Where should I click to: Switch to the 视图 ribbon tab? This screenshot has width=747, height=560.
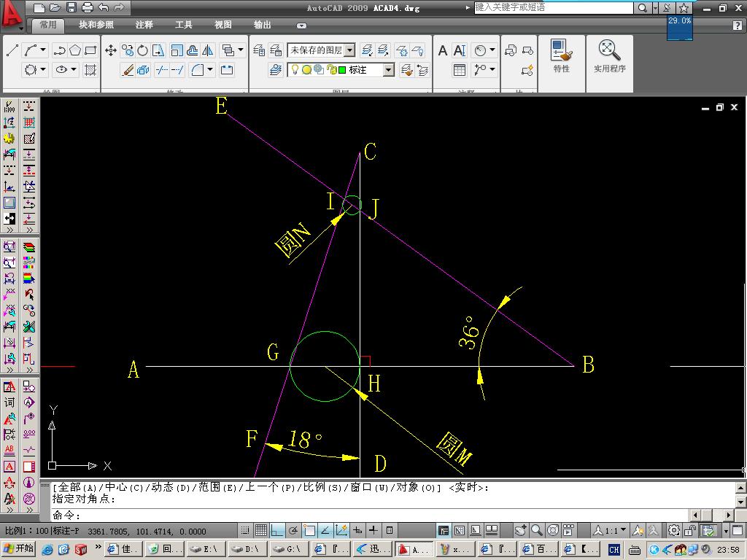pyautogui.click(x=223, y=25)
